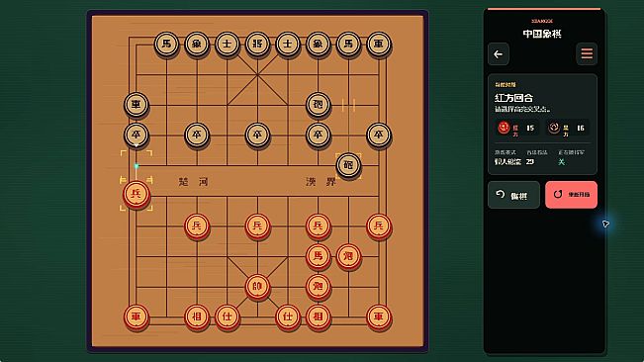Select the rightmost red 兵
This screenshot has width=644, height=362.
coord(379,226)
